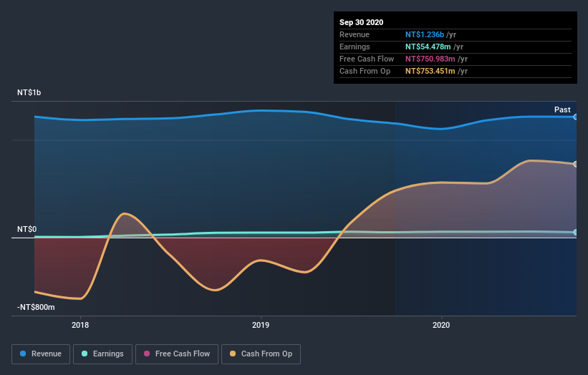Click the 2020 x-axis label
588x375 pixels.
coord(441,325)
